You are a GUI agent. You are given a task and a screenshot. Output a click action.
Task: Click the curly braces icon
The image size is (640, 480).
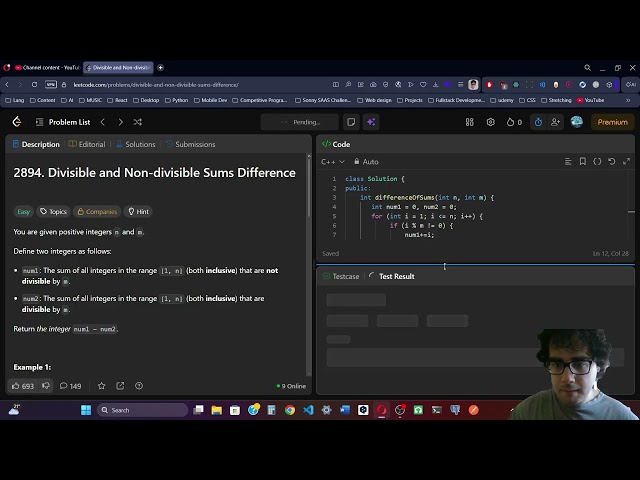[597, 162]
